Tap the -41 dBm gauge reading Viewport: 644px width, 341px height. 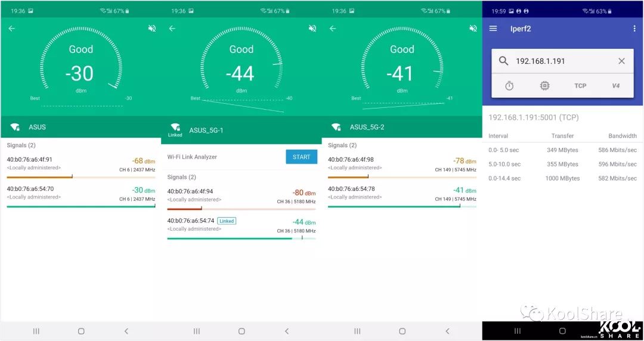(401, 74)
